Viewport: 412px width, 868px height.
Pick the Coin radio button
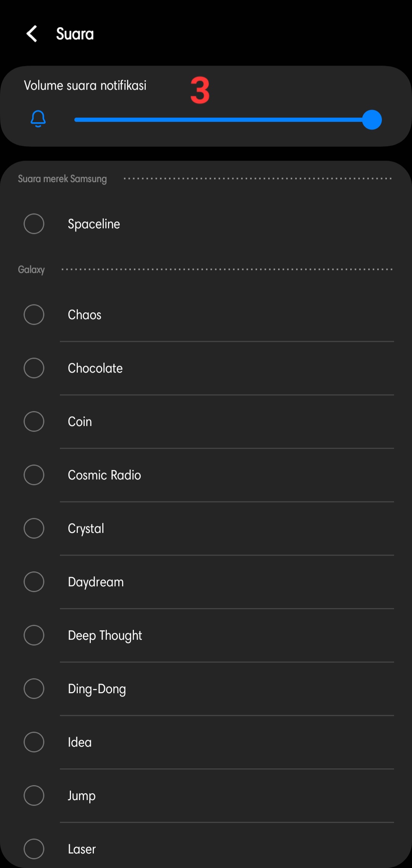pos(34,421)
